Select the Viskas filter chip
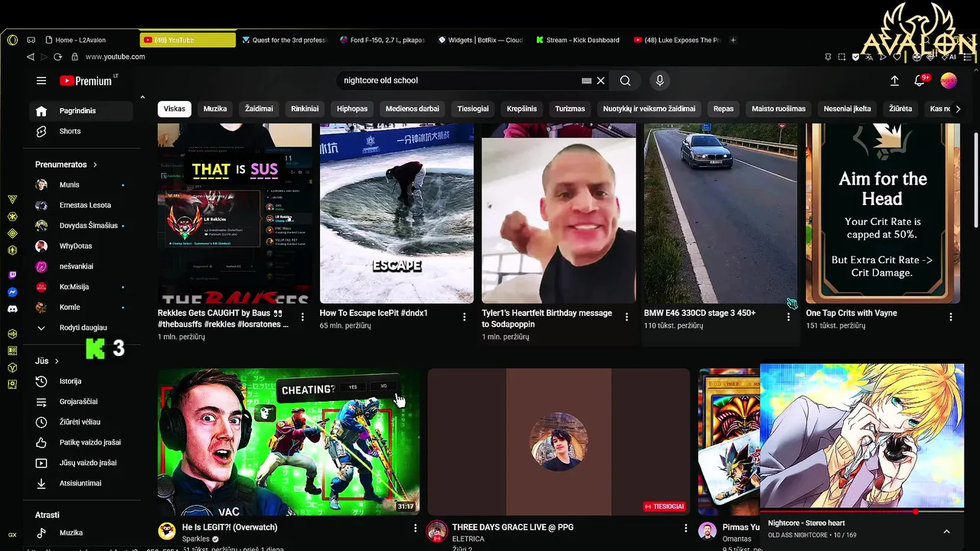 pos(175,109)
